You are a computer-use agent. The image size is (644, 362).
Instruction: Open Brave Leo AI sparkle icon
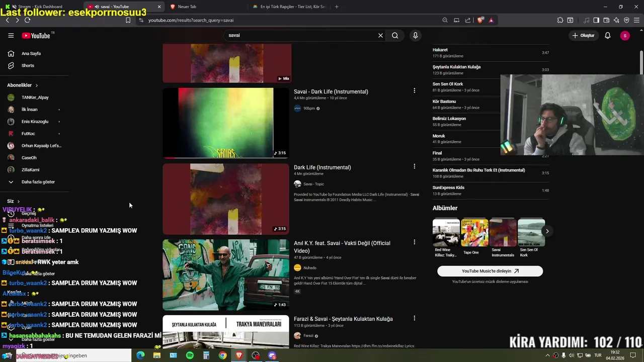tap(616, 20)
